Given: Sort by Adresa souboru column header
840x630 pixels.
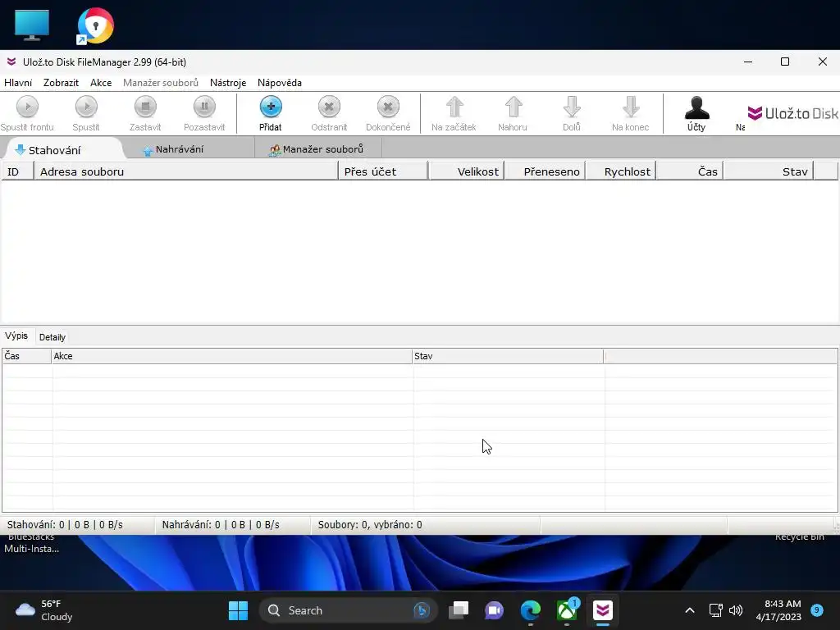Looking at the screenshot, I should pos(186,171).
